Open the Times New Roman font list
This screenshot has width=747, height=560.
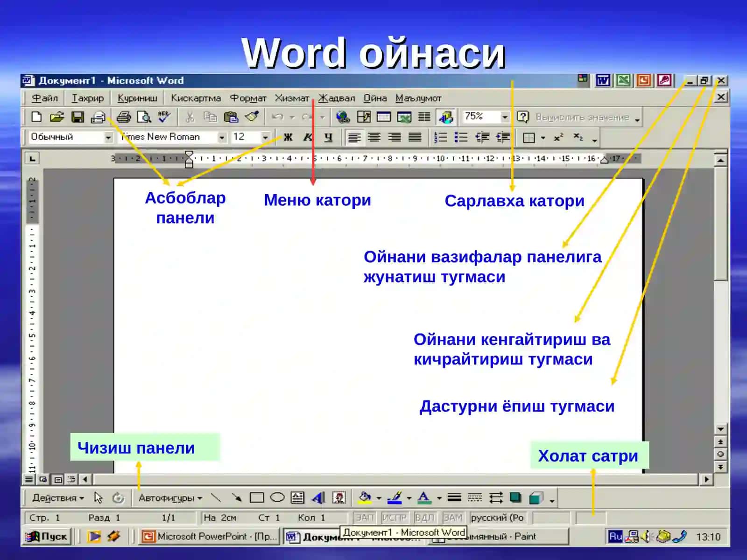(x=222, y=138)
